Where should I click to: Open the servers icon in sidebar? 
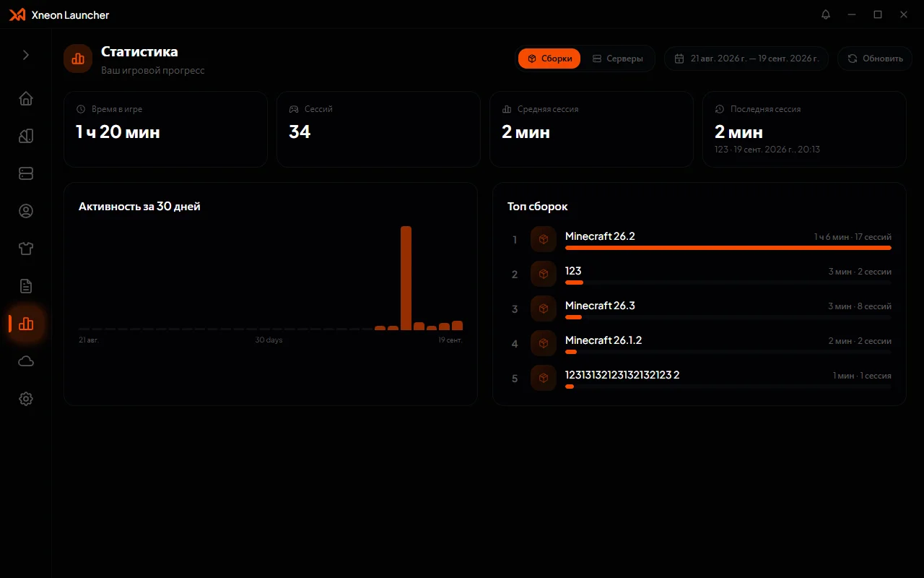26,173
